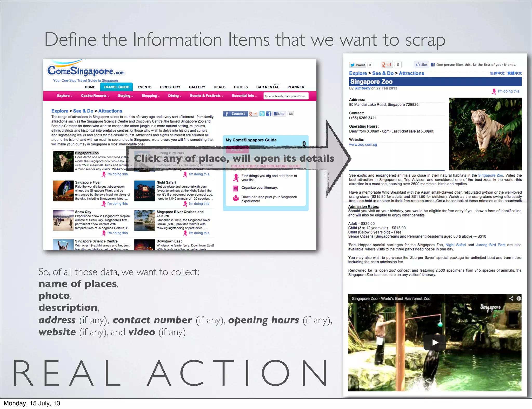Open the Downtown East listing title
532x409 pixels.
pos(169,241)
